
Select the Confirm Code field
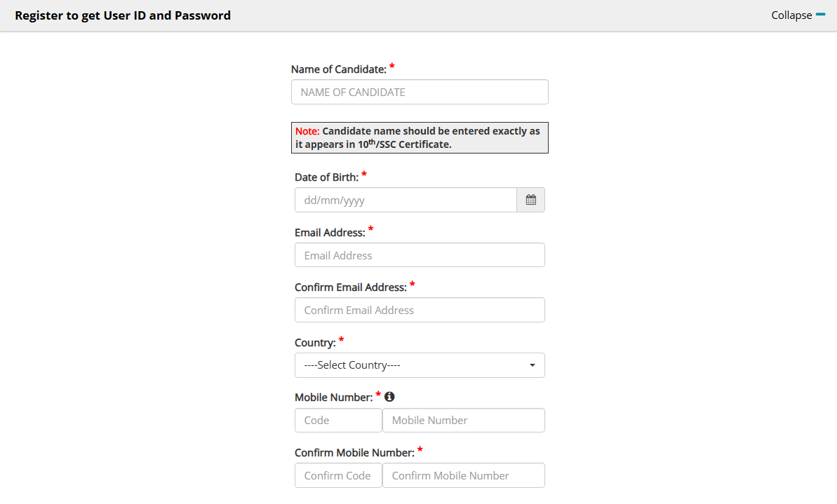(338, 475)
